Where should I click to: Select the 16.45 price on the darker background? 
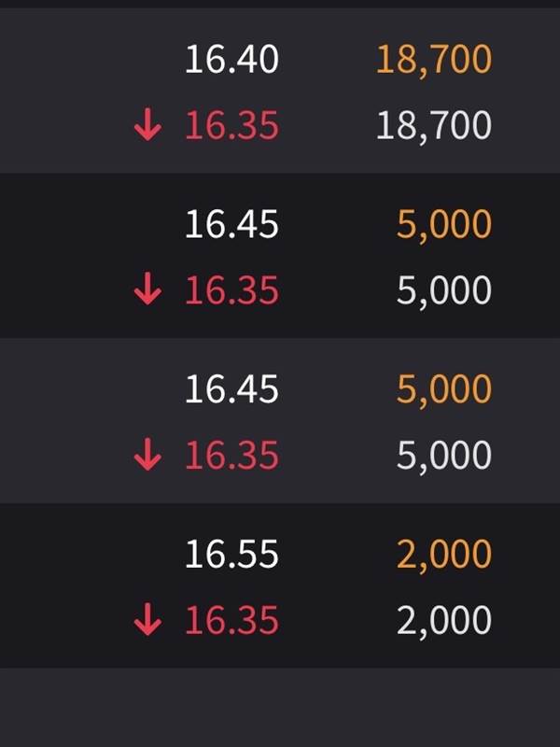coord(231,224)
